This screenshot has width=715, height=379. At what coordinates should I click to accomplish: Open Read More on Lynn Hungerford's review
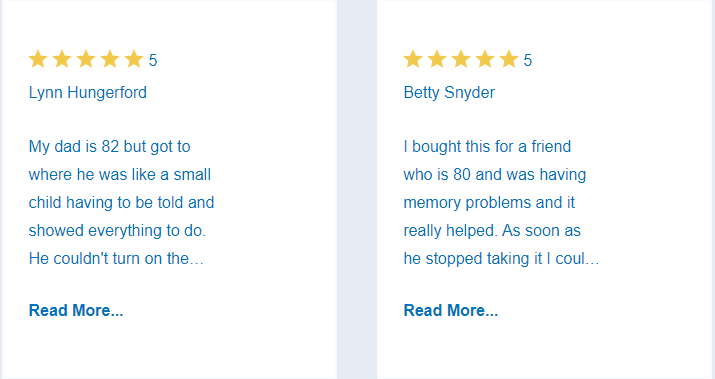76,311
